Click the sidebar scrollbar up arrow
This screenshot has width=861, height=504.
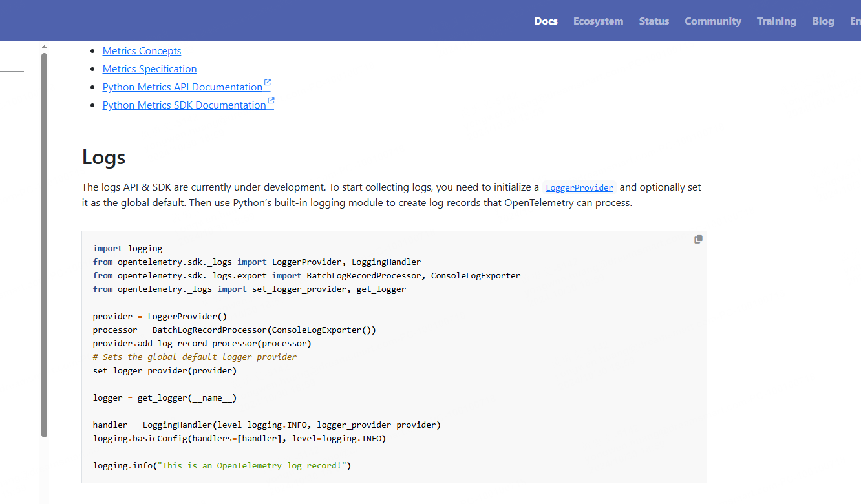pyautogui.click(x=44, y=47)
